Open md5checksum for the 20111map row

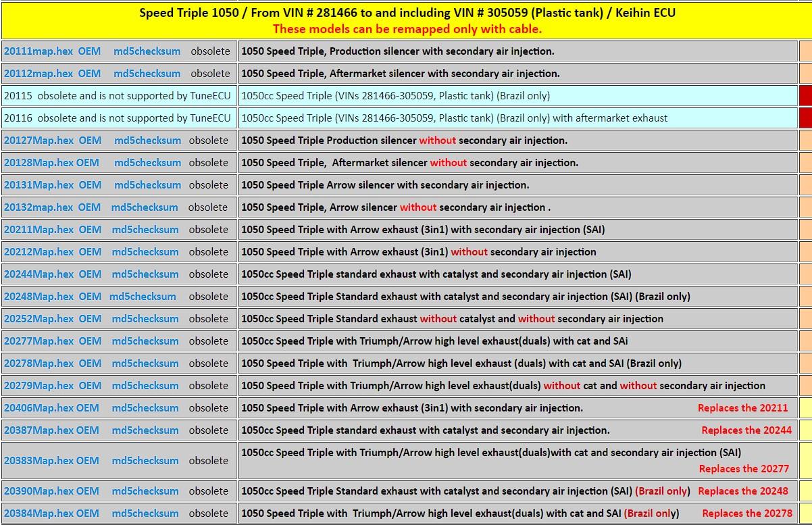(x=147, y=51)
